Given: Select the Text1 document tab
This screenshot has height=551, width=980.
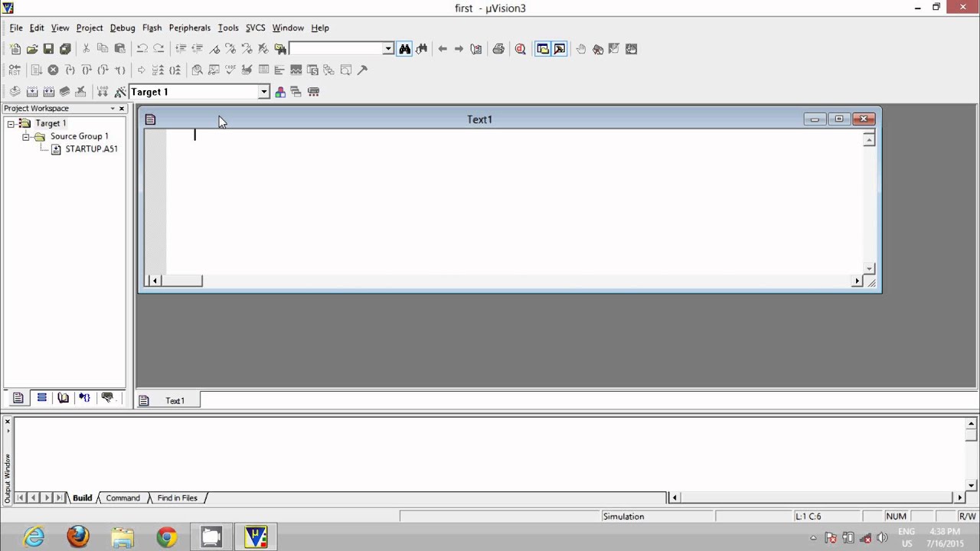Looking at the screenshot, I should 168,401.
